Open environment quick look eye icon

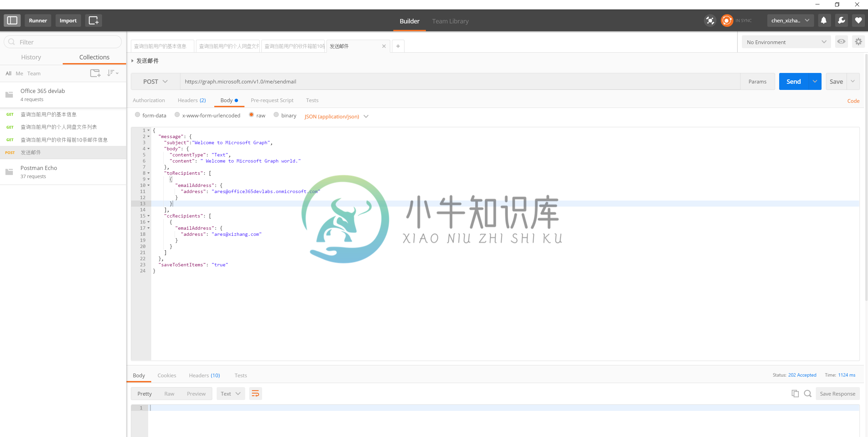click(x=841, y=42)
